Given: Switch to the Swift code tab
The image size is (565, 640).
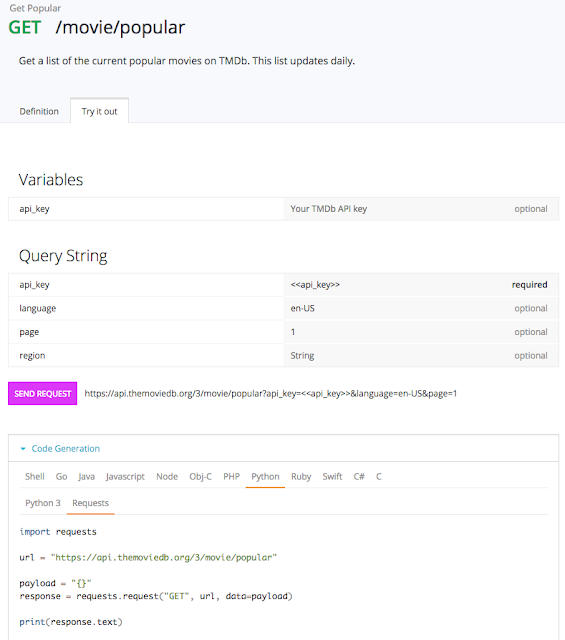Looking at the screenshot, I should (x=332, y=476).
